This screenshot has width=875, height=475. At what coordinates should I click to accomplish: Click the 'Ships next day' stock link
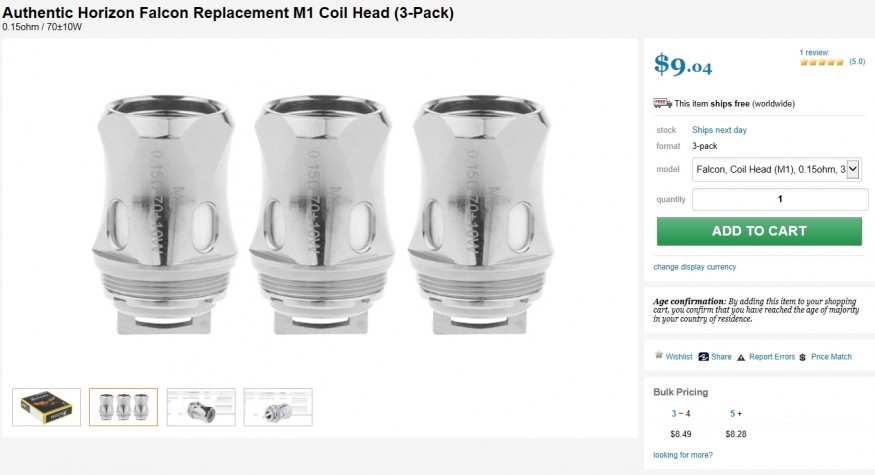[x=719, y=130]
